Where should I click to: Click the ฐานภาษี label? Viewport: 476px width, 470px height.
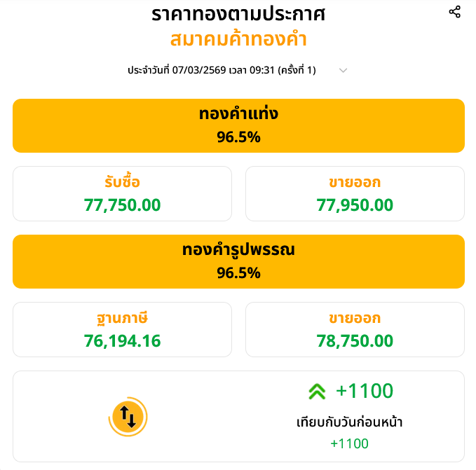(122, 319)
